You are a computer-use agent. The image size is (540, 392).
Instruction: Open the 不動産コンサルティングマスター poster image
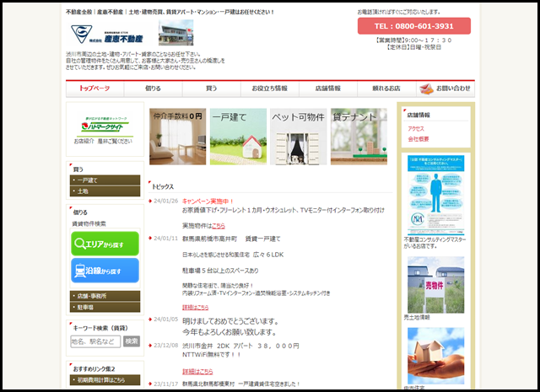point(435,195)
